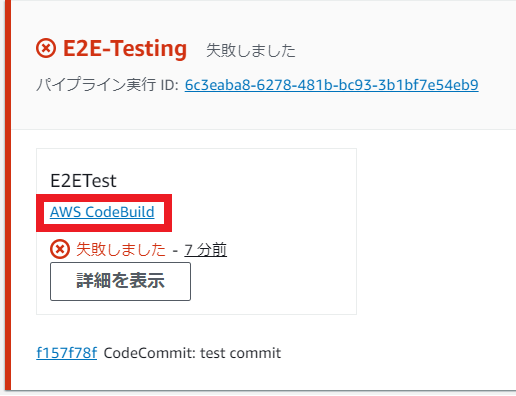Open the pipeline execution ID link
This screenshot has height=396, width=516.
(x=332, y=85)
